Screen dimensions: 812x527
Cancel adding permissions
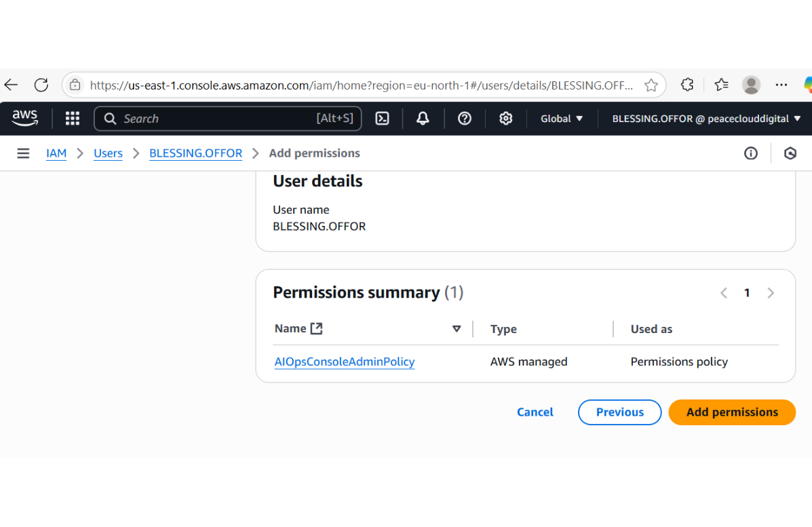coord(535,412)
